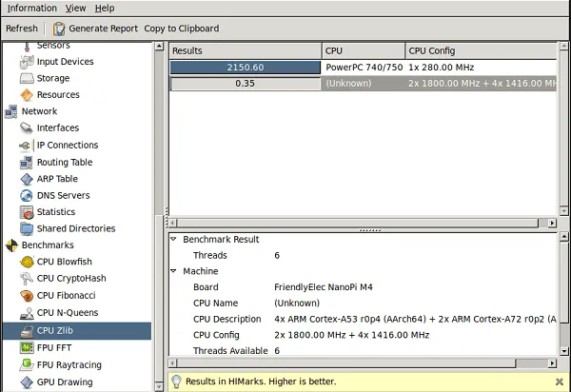
Task: Select the CPU Zlib icon
Action: point(27,331)
